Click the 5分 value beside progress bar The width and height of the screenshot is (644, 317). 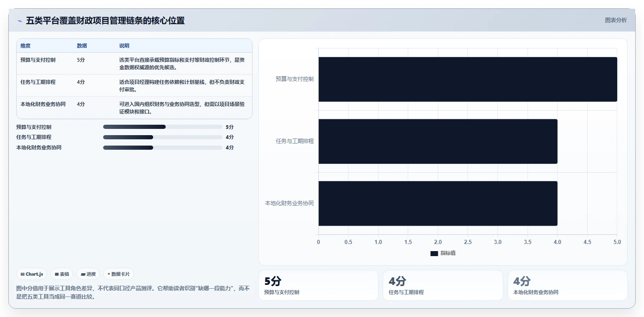pyautogui.click(x=230, y=127)
